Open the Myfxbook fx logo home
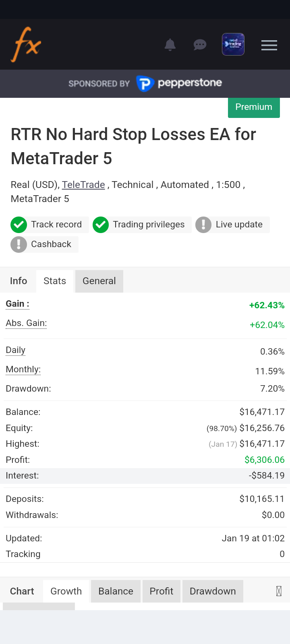Viewport: 290px width, 644px height. (x=26, y=44)
